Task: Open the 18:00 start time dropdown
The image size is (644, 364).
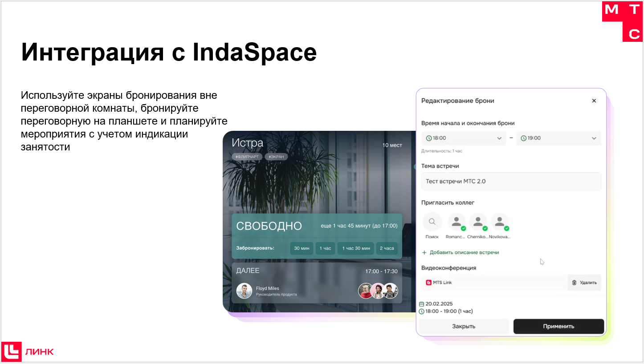Action: 464,138
